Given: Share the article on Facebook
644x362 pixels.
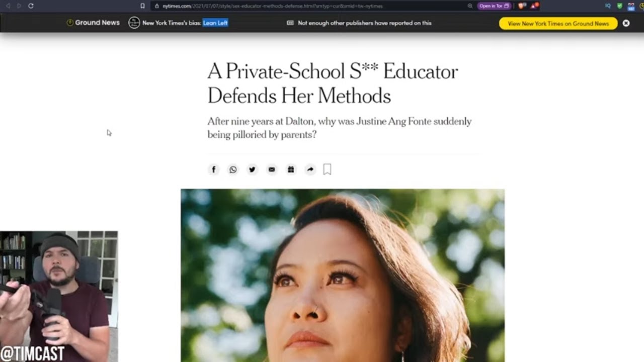Looking at the screenshot, I should (213, 169).
